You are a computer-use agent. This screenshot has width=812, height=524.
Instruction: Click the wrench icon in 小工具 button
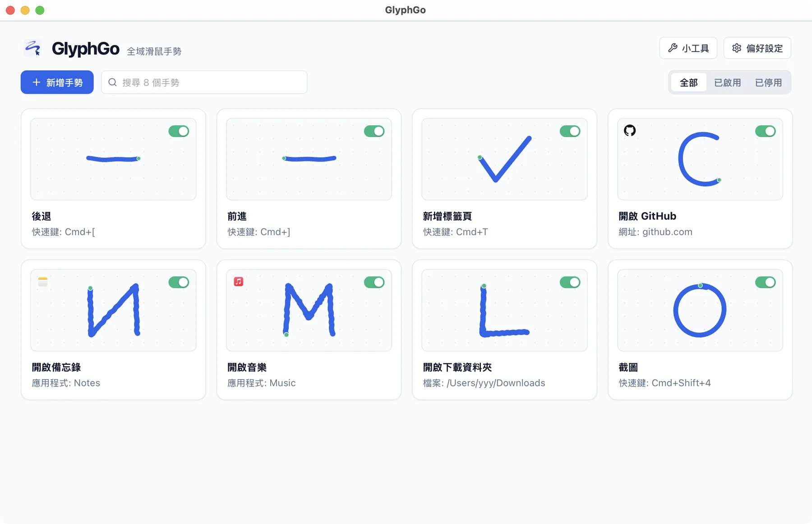(673, 48)
